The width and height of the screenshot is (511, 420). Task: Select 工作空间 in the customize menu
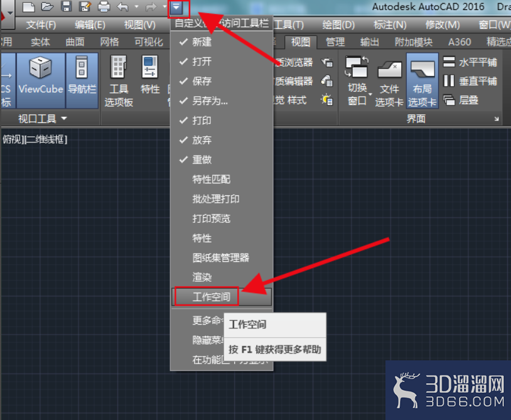(222, 297)
